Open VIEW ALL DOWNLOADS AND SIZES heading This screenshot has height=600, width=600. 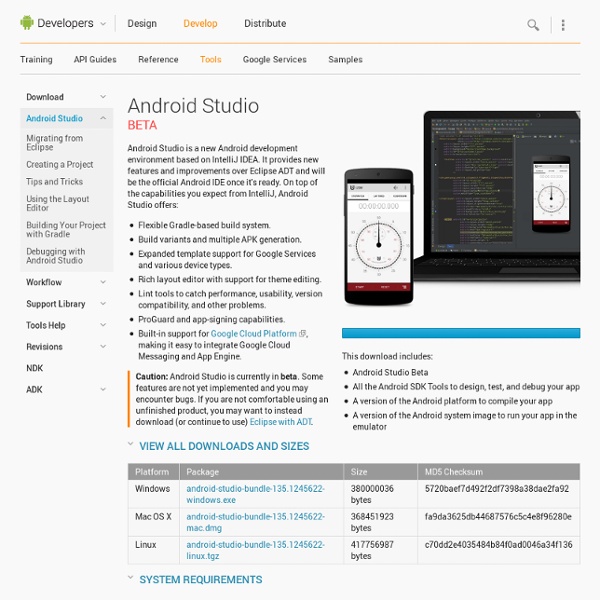224,446
